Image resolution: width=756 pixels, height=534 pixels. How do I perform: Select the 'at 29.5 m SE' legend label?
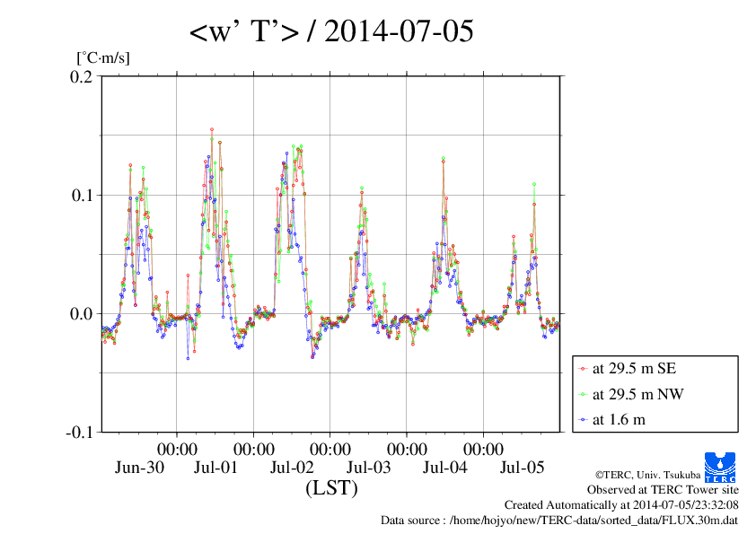click(x=634, y=369)
